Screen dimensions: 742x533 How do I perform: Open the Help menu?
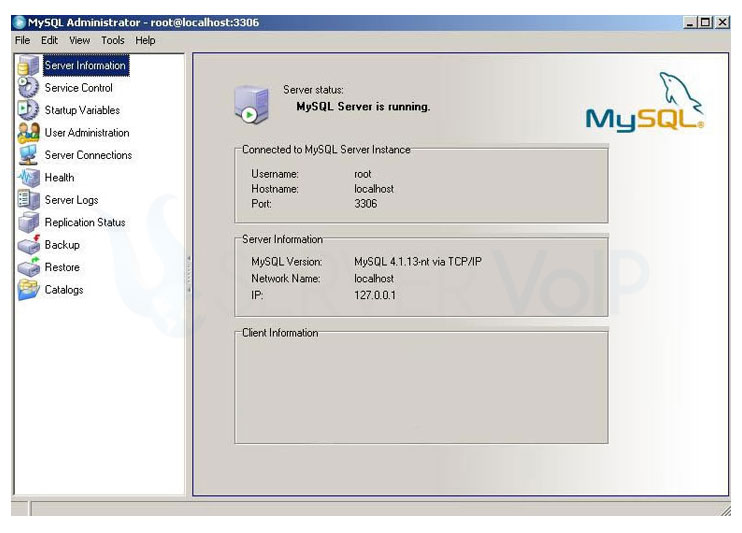coord(145,40)
